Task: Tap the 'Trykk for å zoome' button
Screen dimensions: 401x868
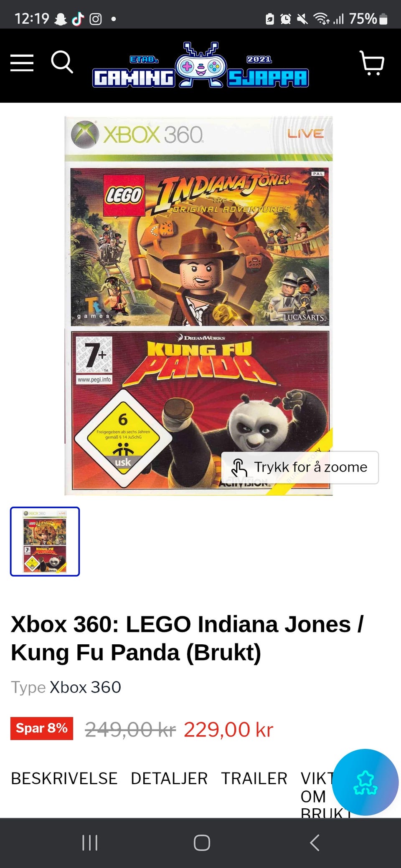Action: (x=300, y=467)
